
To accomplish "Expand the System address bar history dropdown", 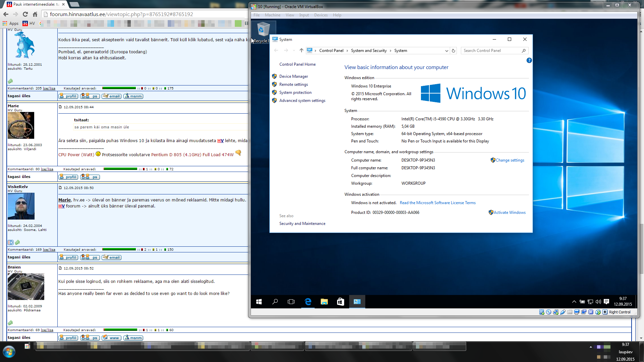I will [446, 51].
